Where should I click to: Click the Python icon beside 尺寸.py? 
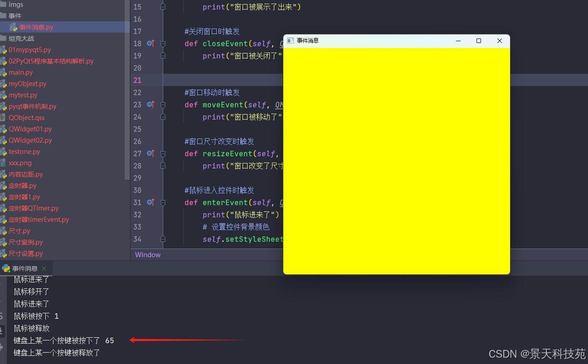pyautogui.click(x=3, y=231)
